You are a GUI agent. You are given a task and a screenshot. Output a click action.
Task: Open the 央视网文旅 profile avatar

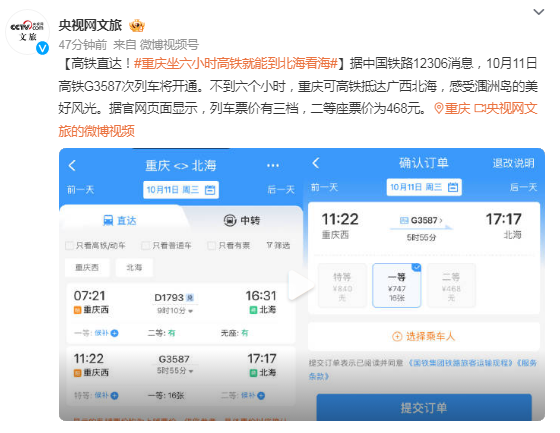coord(28,32)
